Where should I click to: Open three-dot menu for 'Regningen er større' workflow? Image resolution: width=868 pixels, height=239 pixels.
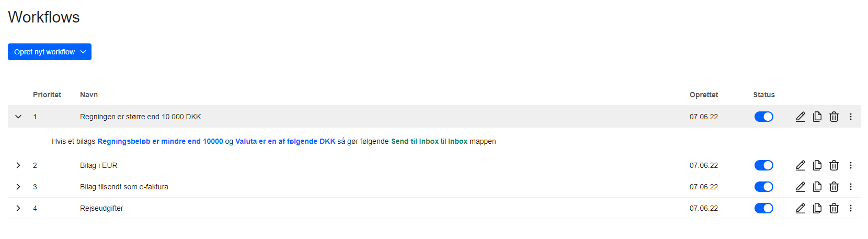pyautogui.click(x=851, y=117)
